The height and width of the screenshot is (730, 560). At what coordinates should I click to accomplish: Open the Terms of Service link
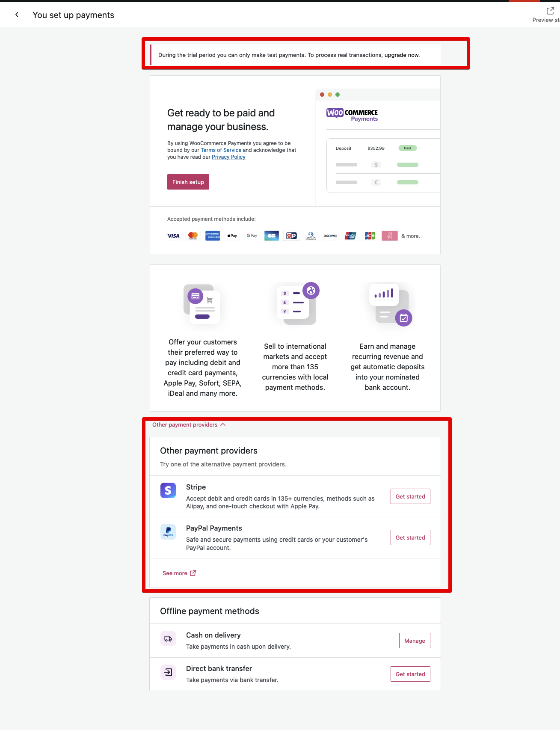[221, 150]
